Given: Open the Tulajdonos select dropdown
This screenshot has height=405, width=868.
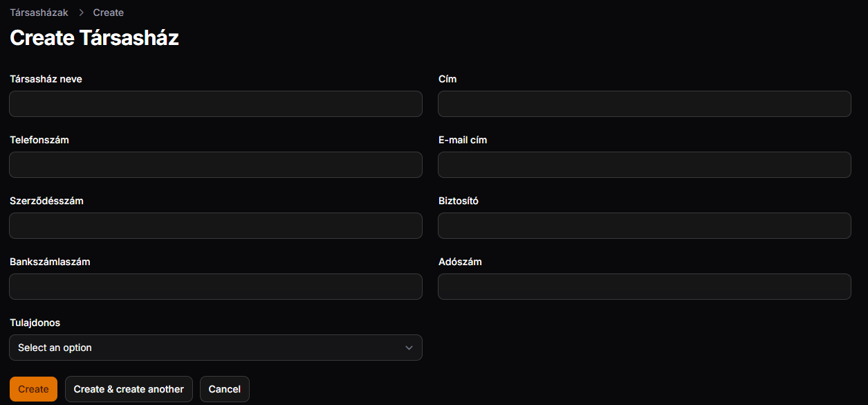Looking at the screenshot, I should tap(216, 348).
